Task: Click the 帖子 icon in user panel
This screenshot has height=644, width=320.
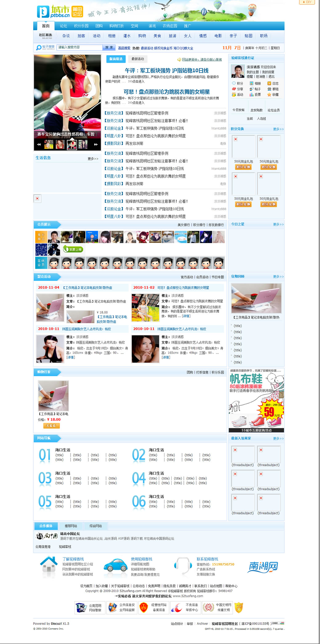Action: [251, 89]
